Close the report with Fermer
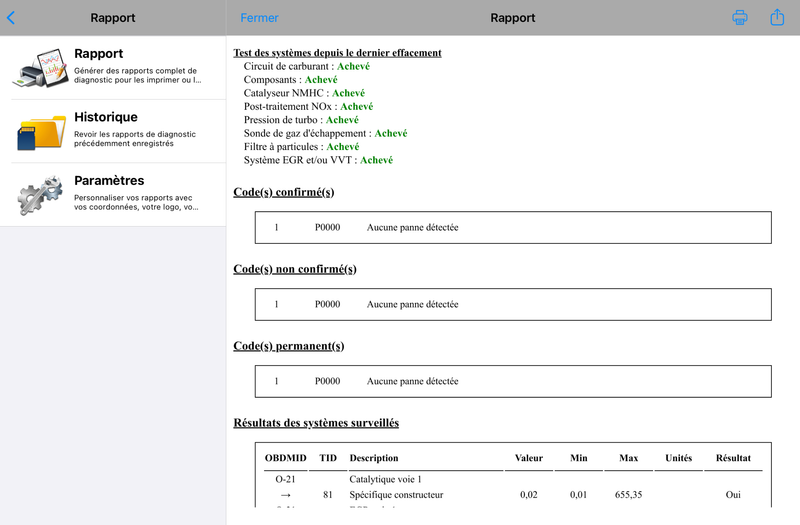Screen dimensions: 800x525 [259, 18]
